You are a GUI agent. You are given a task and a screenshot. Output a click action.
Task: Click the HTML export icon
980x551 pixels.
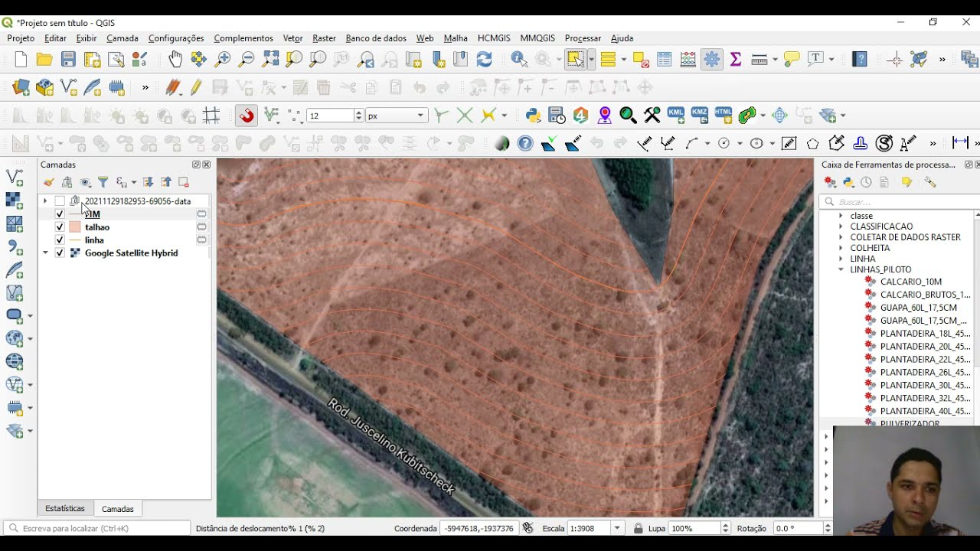pos(724,115)
